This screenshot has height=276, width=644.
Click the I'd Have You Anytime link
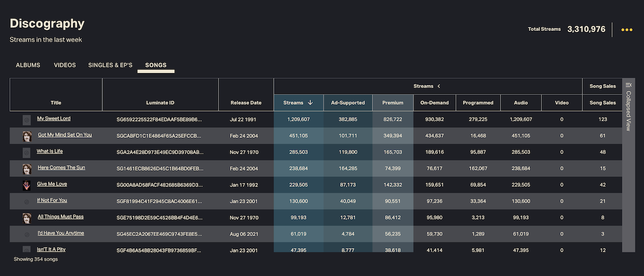(61, 233)
